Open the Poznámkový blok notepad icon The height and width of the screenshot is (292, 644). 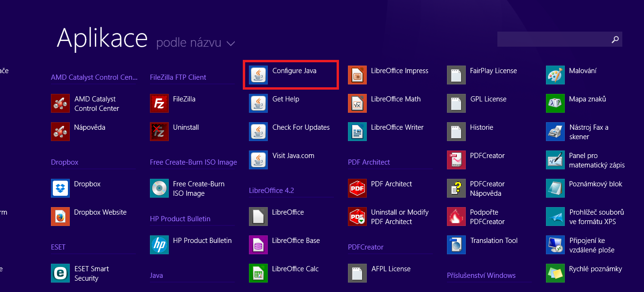pyautogui.click(x=555, y=188)
